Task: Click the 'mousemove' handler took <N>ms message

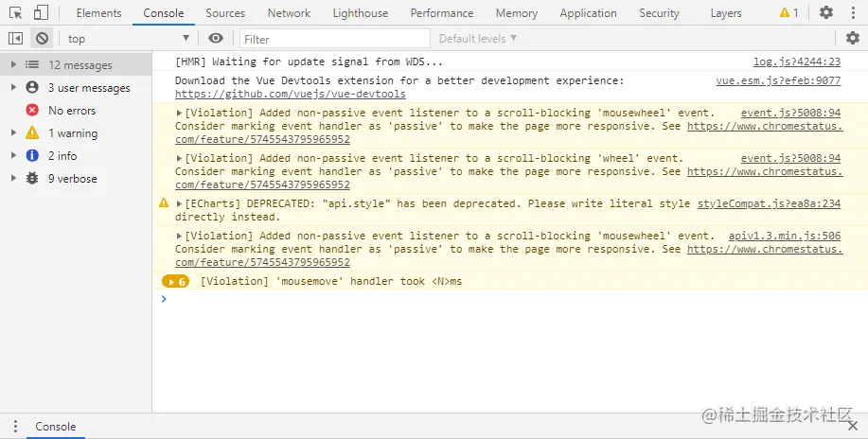Action: coord(331,281)
